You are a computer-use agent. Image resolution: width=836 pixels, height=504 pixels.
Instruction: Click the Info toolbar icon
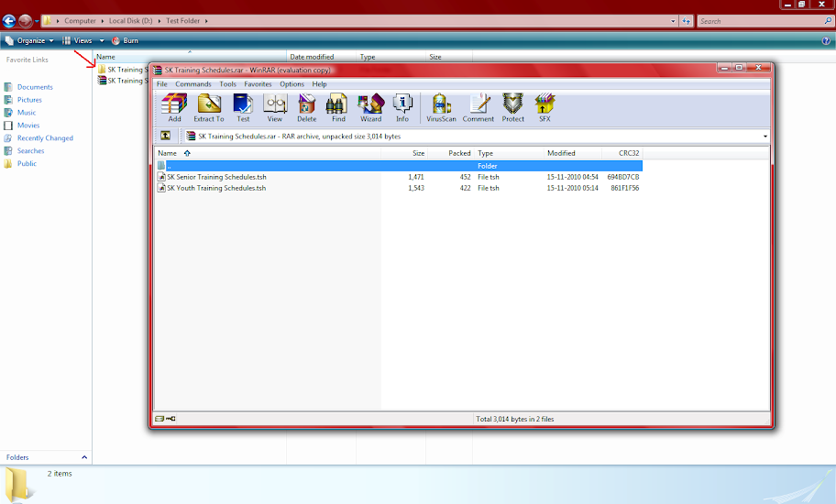(x=402, y=107)
